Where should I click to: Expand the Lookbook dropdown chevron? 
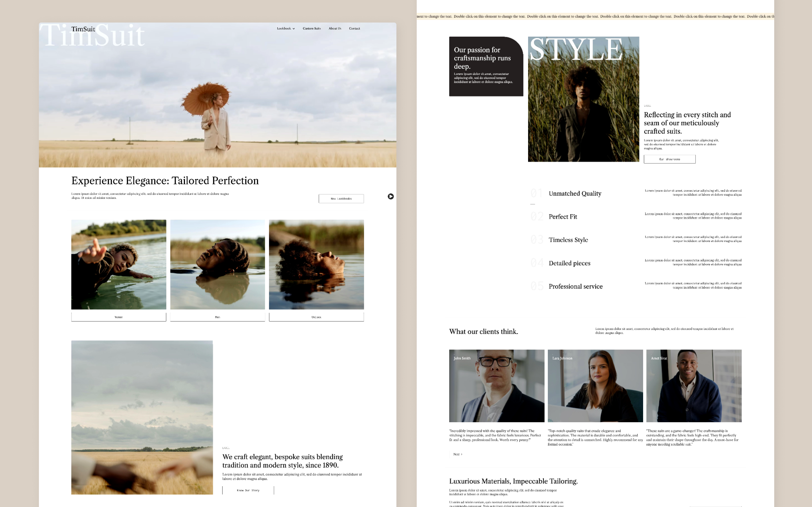[294, 29]
